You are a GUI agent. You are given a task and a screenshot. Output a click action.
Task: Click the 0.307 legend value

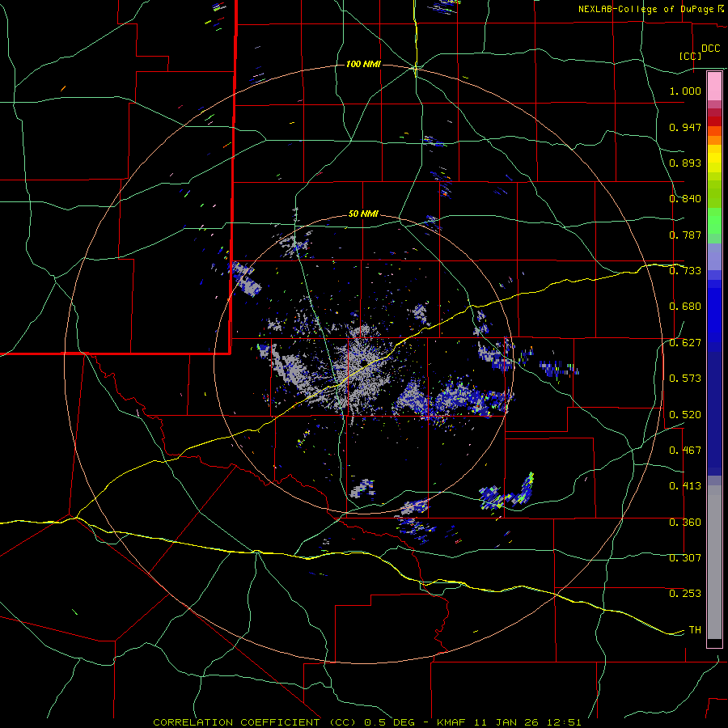click(x=685, y=558)
